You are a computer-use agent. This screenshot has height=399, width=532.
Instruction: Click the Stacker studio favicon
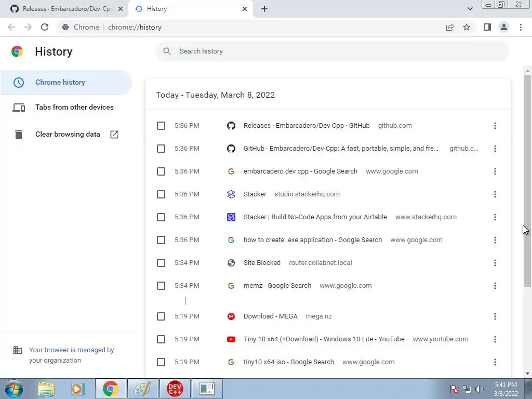click(231, 194)
